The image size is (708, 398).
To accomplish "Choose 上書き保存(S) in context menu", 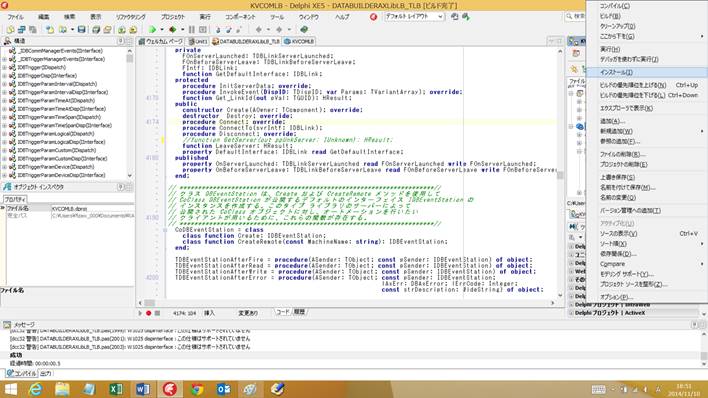I will [x=647, y=177].
